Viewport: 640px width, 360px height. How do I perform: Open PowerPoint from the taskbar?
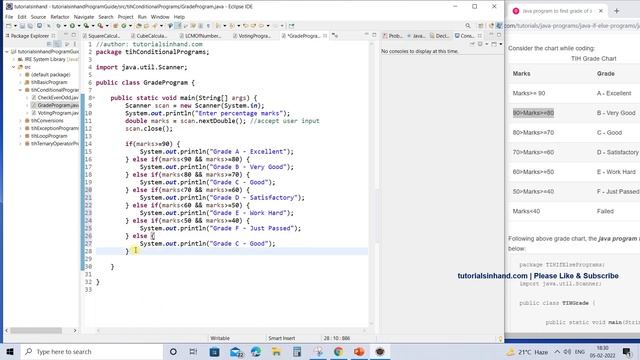coord(359,351)
